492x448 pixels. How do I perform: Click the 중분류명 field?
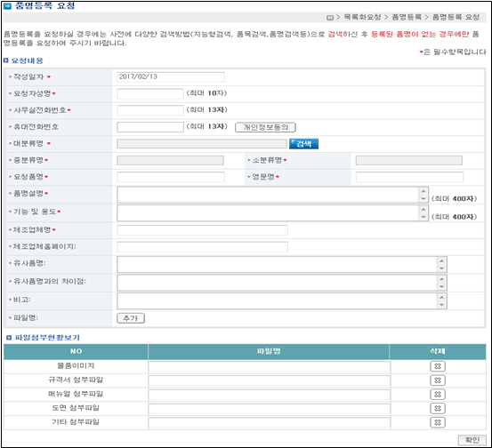click(171, 160)
